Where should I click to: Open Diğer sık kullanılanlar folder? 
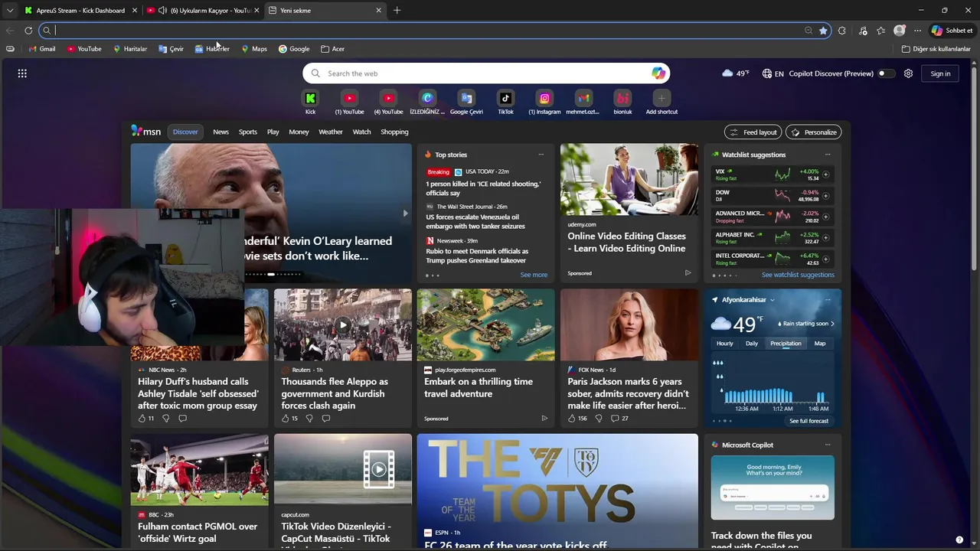[936, 49]
